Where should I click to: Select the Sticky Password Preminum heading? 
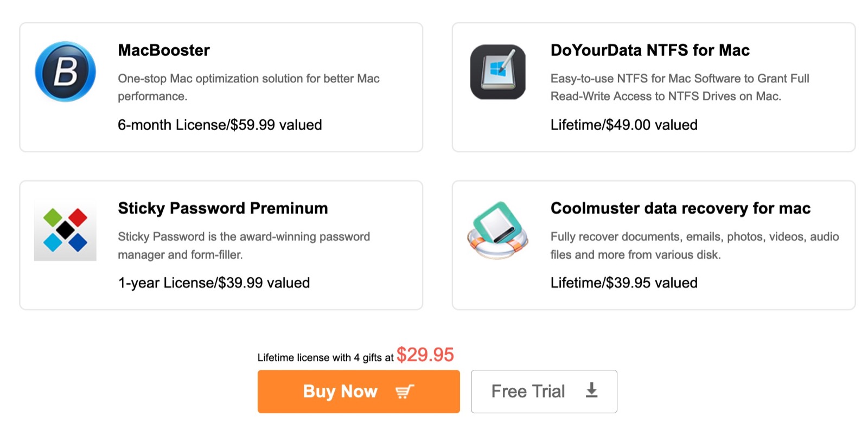pos(222,208)
